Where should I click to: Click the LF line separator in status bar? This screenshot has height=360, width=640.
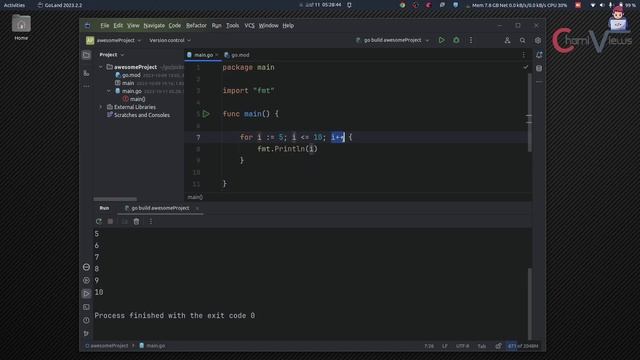point(444,346)
